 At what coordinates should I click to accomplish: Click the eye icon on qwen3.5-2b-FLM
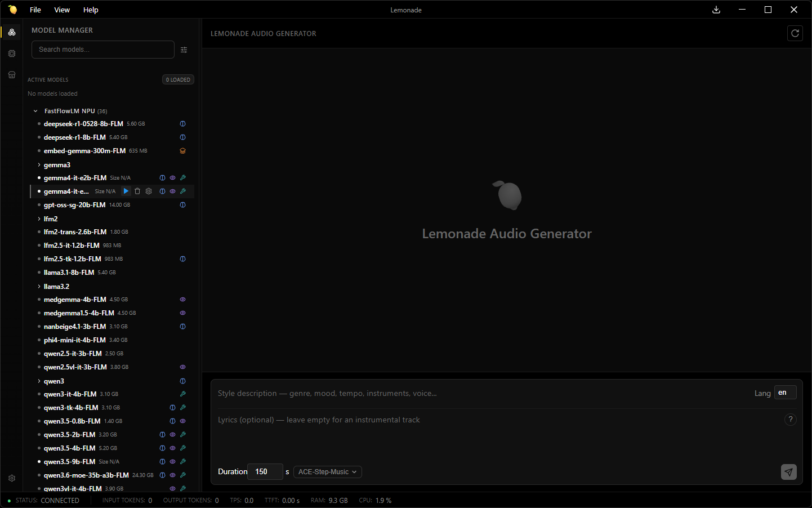coord(172,435)
